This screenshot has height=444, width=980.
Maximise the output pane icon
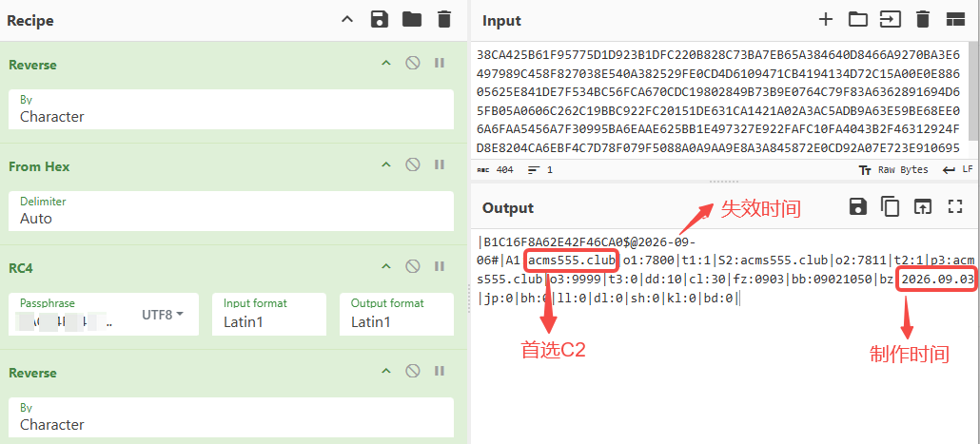point(955,206)
